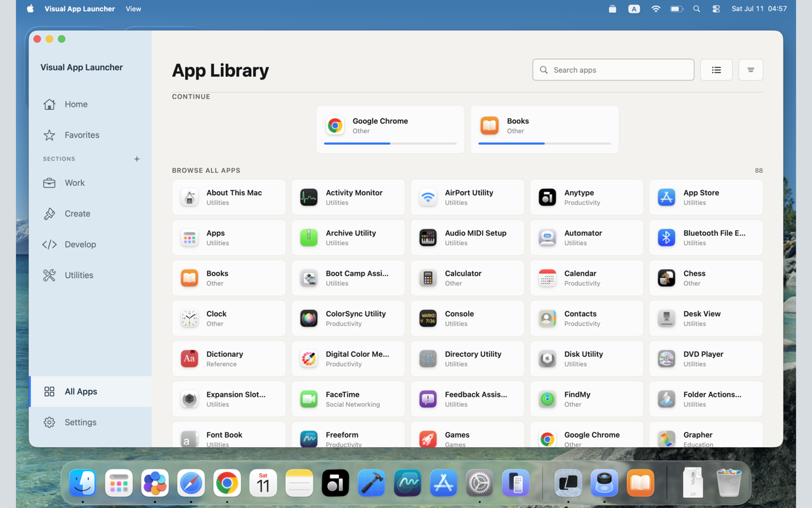
Task: Open the Calculator app tile
Action: 468,278
